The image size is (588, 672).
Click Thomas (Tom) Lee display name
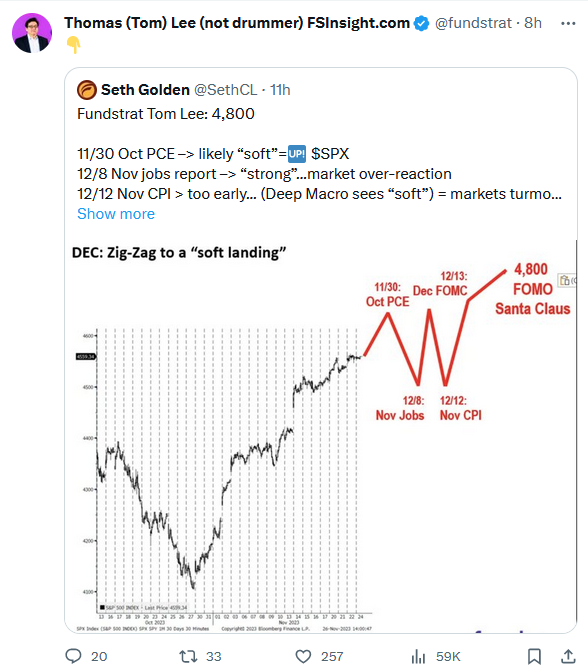click(x=237, y=23)
